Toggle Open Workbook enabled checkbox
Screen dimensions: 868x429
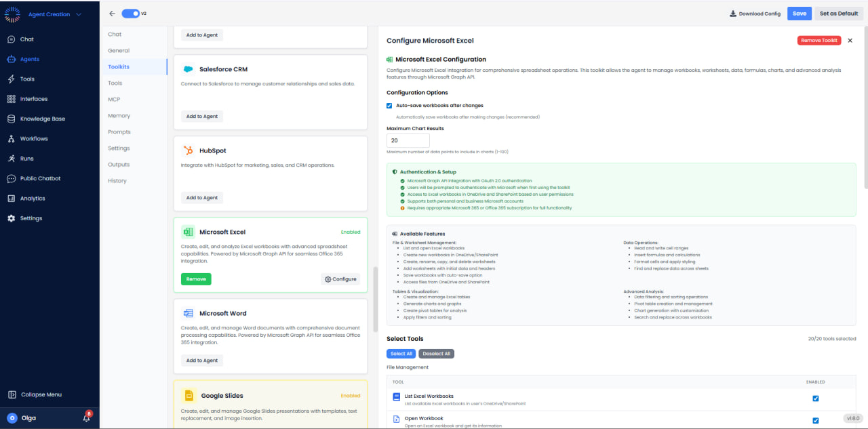pyautogui.click(x=816, y=420)
